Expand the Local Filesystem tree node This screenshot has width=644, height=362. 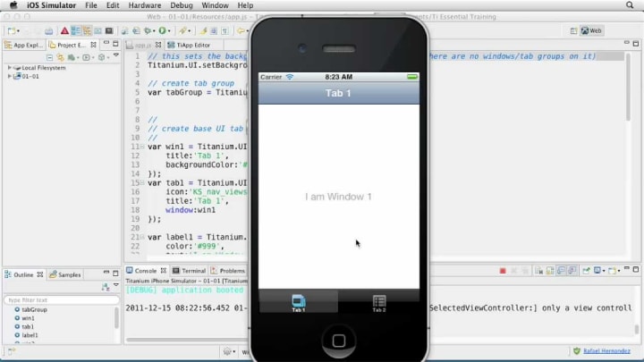point(10,67)
